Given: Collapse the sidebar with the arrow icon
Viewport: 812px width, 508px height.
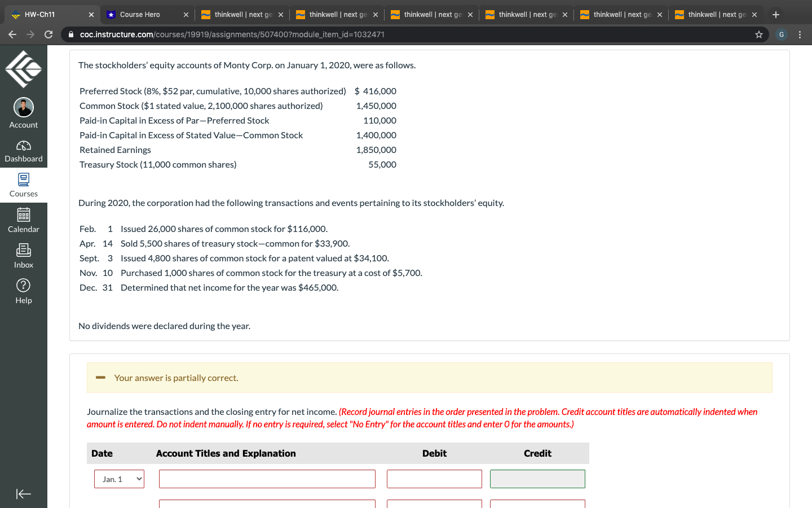Looking at the screenshot, I should coord(23,494).
